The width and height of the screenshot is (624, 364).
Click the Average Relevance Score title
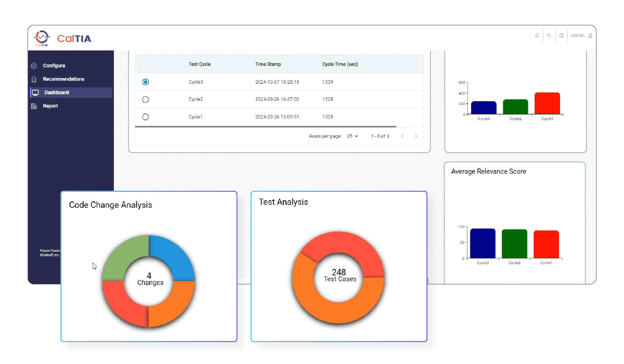488,172
